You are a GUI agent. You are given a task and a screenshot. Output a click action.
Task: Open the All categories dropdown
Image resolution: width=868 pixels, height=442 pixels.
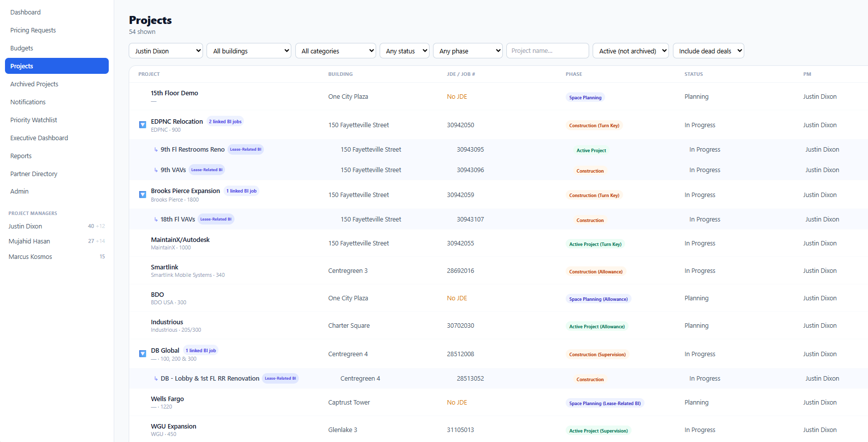336,51
